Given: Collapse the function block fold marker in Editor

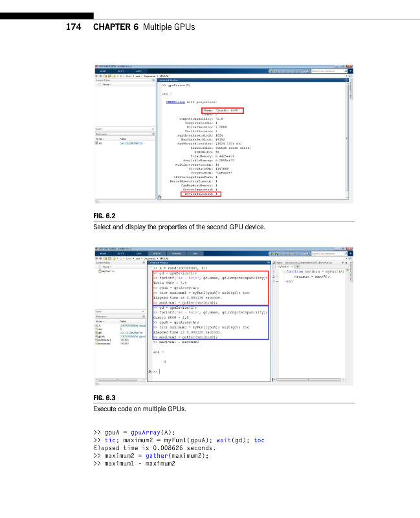Looking at the screenshot, I should [x=284, y=272].
